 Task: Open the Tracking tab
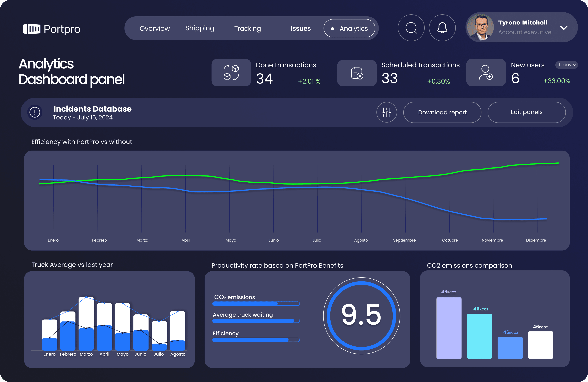pos(247,28)
